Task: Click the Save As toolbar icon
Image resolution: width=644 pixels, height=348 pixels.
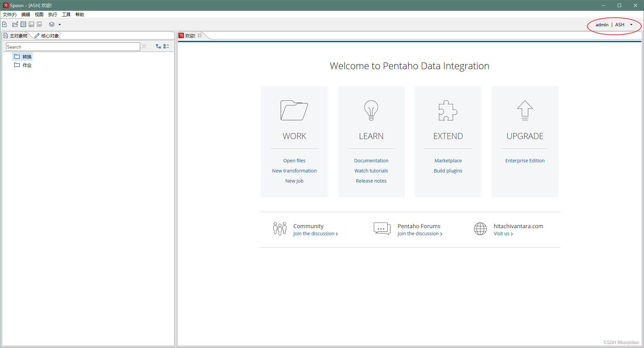Action: (40, 24)
